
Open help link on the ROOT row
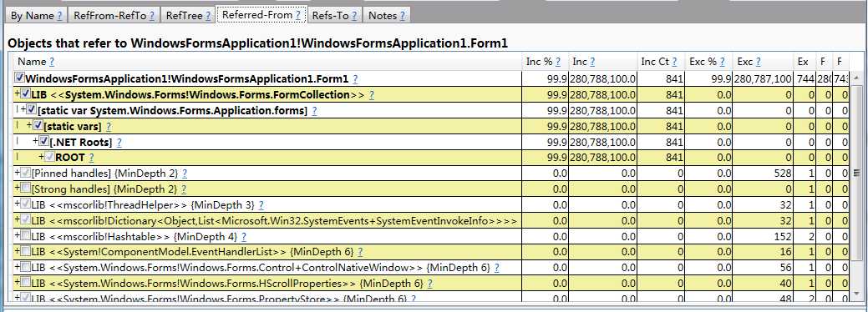coord(91,159)
